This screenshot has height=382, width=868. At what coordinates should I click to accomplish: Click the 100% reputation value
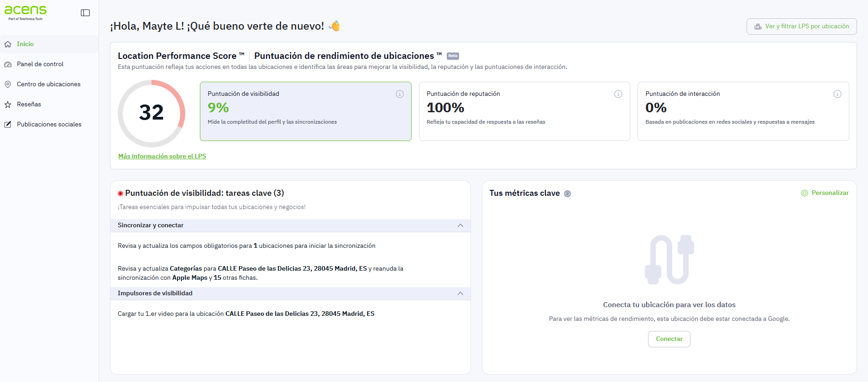445,108
